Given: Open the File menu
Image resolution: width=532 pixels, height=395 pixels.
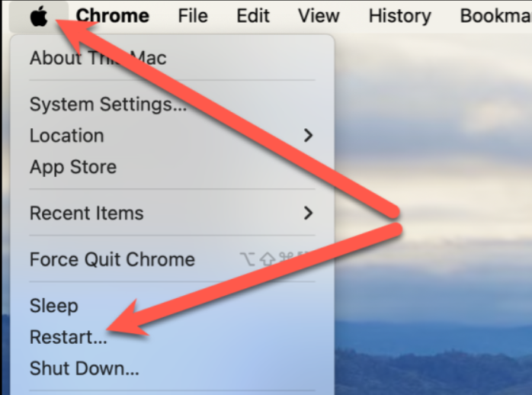Looking at the screenshot, I should pyautogui.click(x=193, y=15).
